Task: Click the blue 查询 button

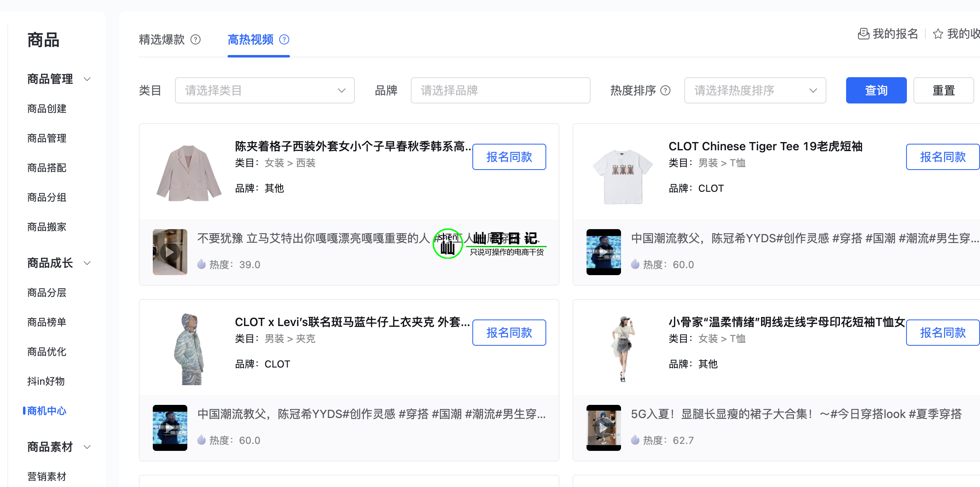Action: 876,90
